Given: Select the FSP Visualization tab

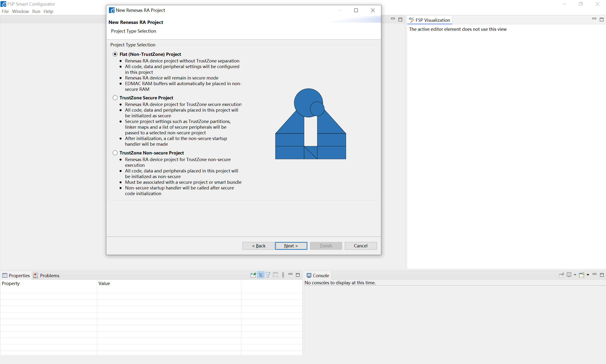Looking at the screenshot, I should click(430, 20).
